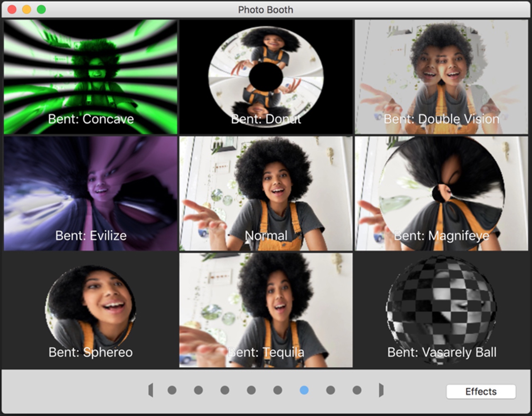
Task: Jump to first effects page dot
Action: (172, 390)
